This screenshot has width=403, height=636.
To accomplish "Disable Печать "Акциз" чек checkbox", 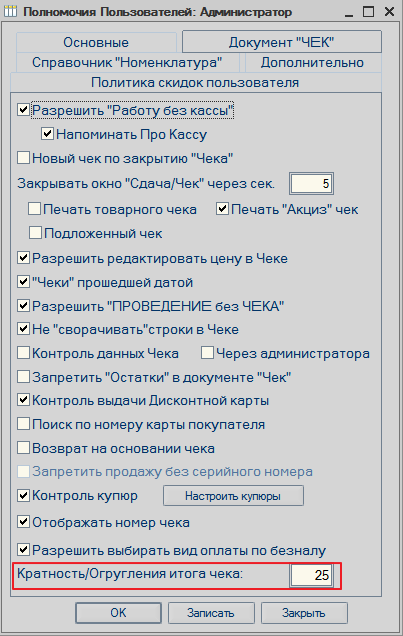I will [x=222, y=209].
